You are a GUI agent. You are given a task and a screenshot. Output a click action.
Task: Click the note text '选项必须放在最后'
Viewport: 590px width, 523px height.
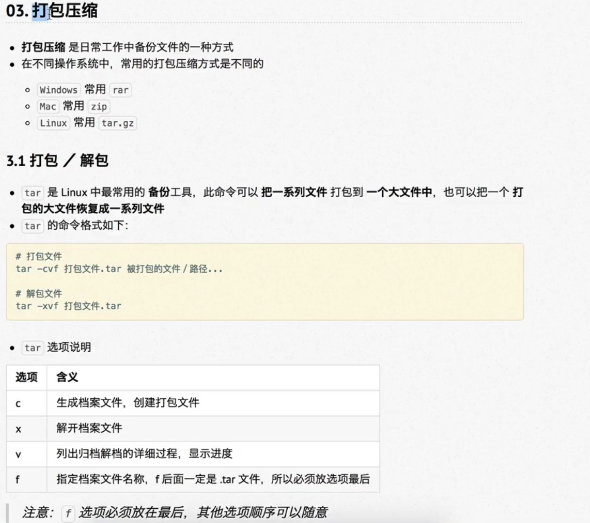[131, 512]
